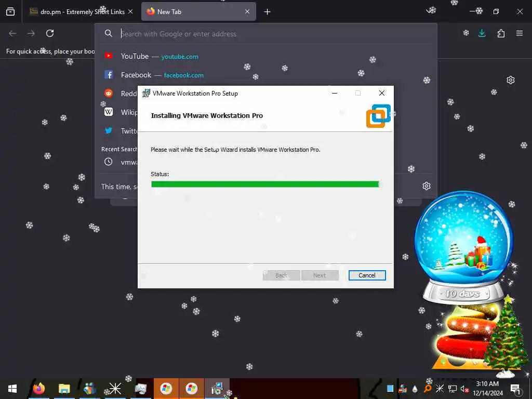Screen dimensions: 532x399
Task: Choose the Facebook suggestion
Action: click(x=267, y=75)
